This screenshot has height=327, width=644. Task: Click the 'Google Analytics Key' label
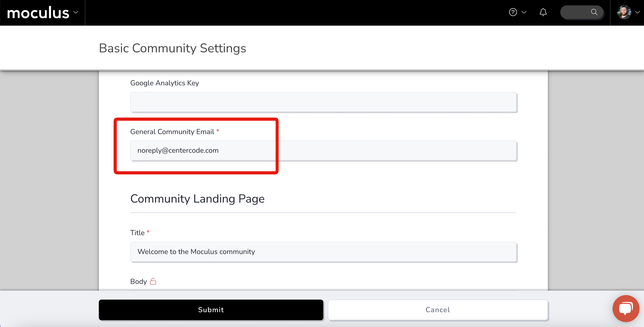click(165, 83)
